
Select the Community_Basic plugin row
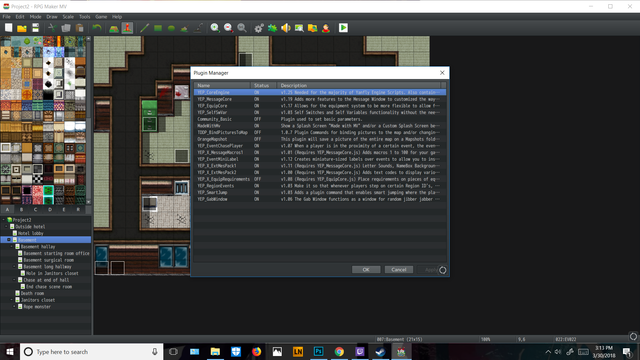(320, 119)
